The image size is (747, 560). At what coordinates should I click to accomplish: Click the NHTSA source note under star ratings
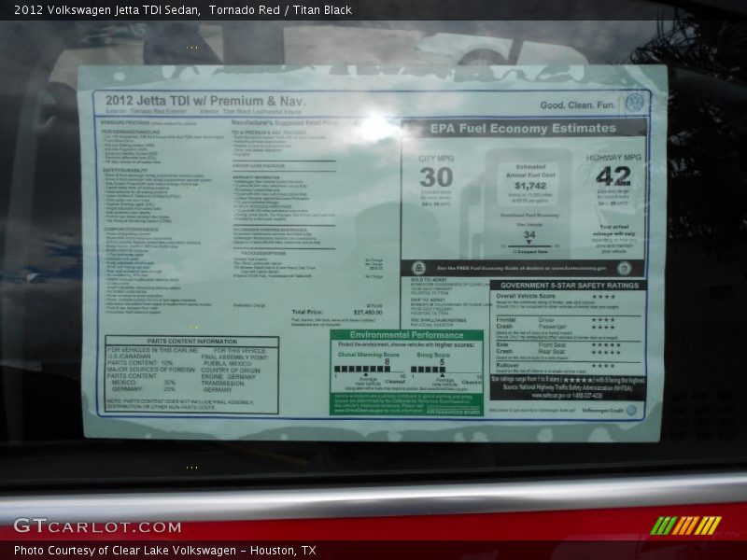tap(568, 387)
